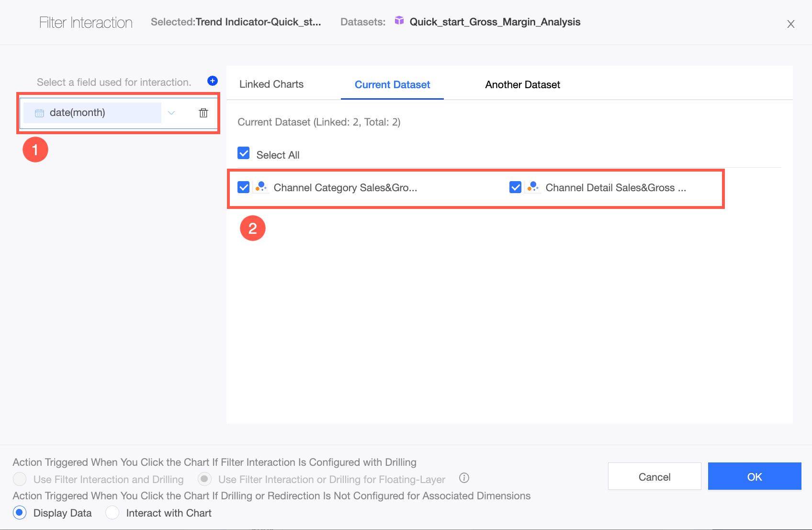Click the Channel Category chart type icon

click(261, 187)
